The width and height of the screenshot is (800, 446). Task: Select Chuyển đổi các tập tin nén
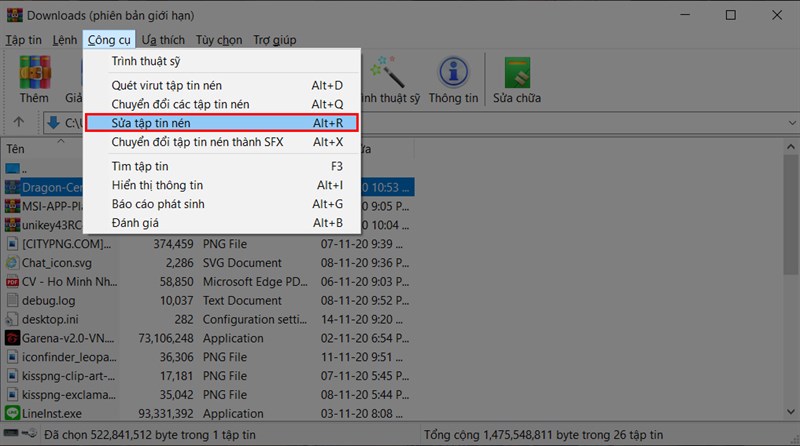coord(222,104)
